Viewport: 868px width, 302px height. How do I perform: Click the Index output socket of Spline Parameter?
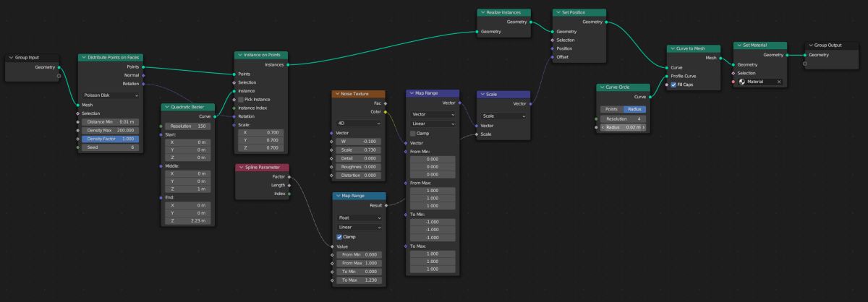click(289, 194)
